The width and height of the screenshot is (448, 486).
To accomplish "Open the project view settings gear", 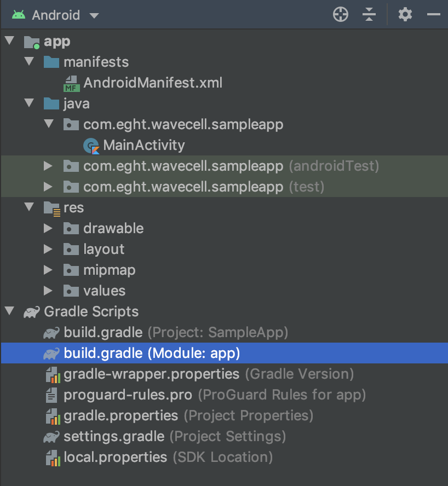I will [x=405, y=15].
